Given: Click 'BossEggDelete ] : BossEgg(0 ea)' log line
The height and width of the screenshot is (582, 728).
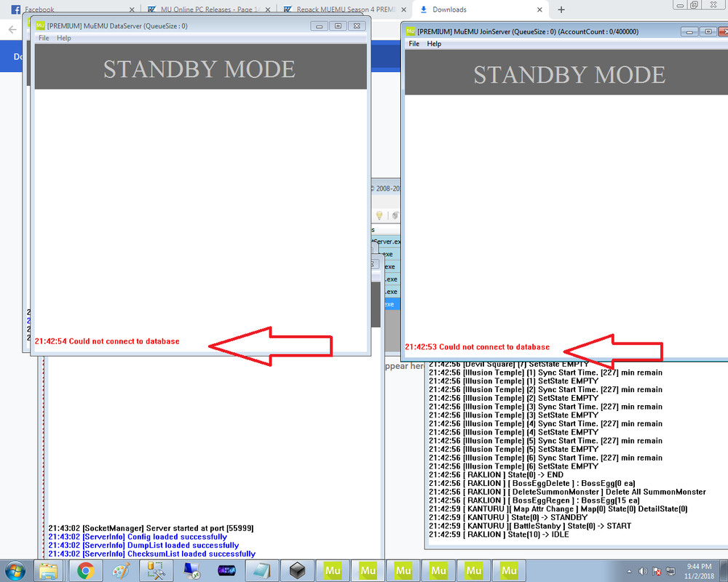Looking at the screenshot, I should tap(531, 483).
